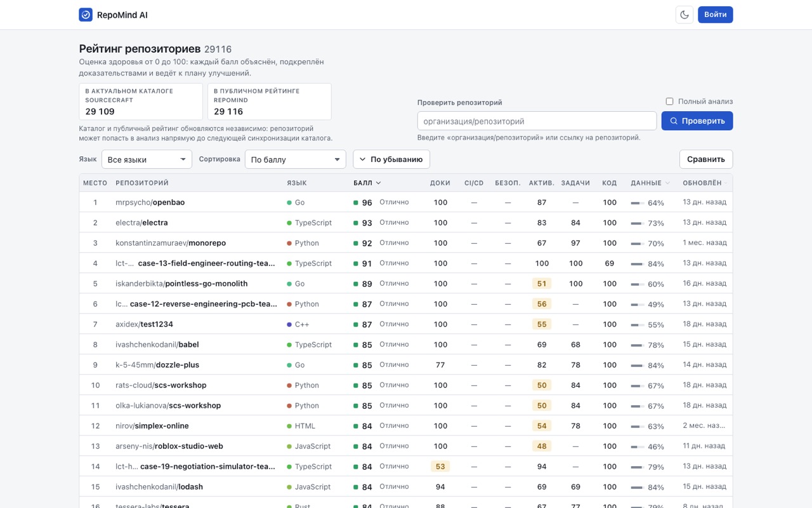Sort by the CI/CD column header
This screenshot has width=812, height=508.
tap(474, 183)
